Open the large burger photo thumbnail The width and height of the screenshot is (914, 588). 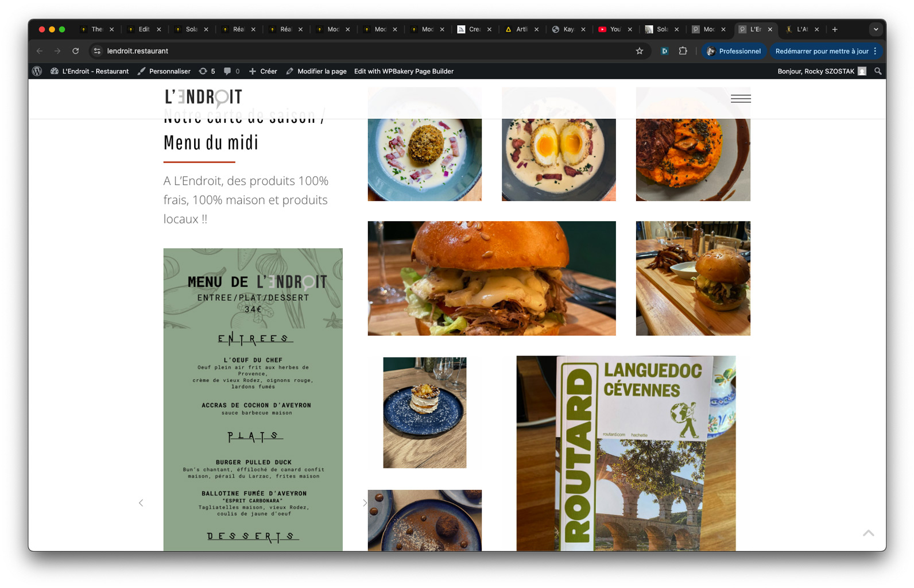491,278
